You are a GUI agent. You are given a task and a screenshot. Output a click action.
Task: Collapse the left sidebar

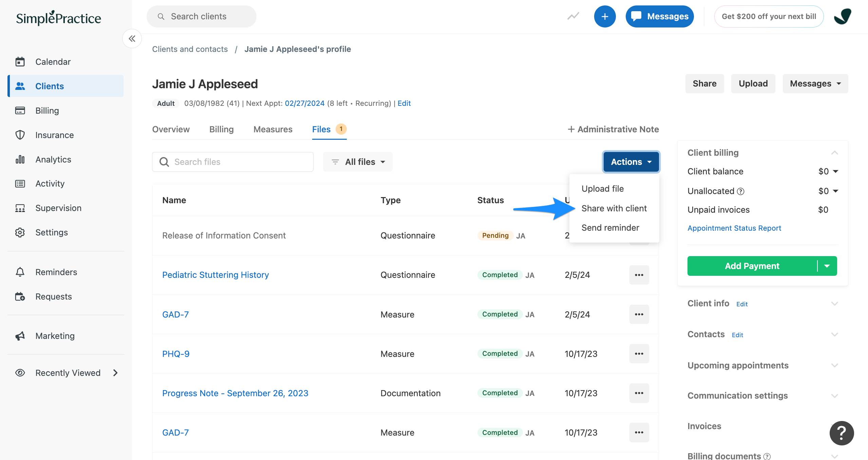[x=132, y=38]
